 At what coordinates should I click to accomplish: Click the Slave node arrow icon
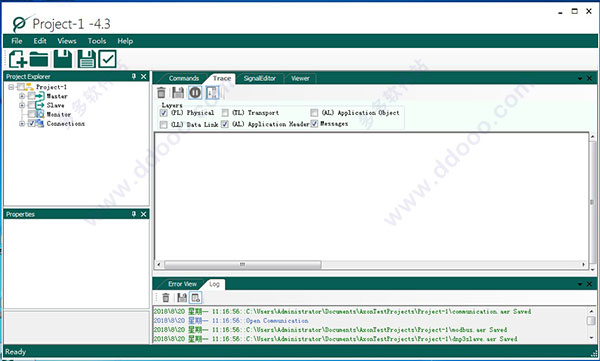click(40, 105)
